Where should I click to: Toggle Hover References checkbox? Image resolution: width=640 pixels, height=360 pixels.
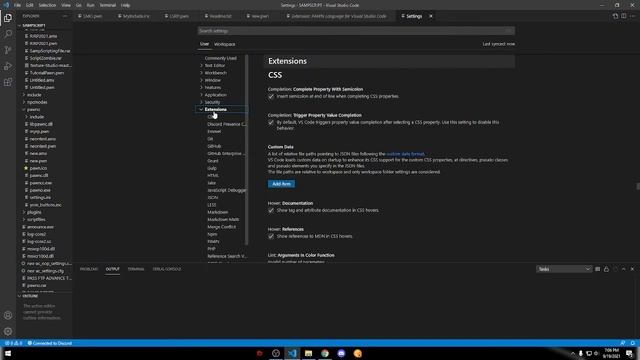pyautogui.click(x=271, y=236)
